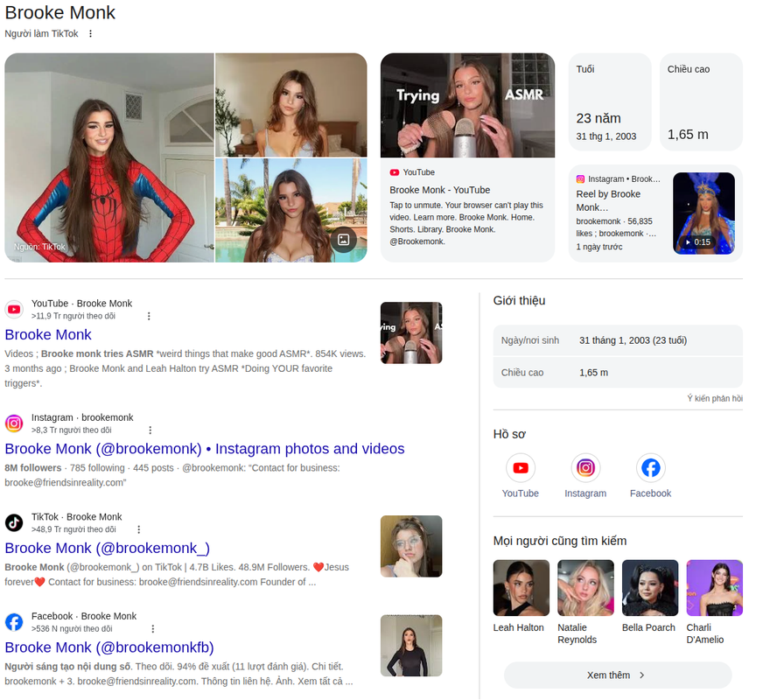
Task: Click the Mọi người cũng tìm kiếm heading
Action: [x=560, y=541]
